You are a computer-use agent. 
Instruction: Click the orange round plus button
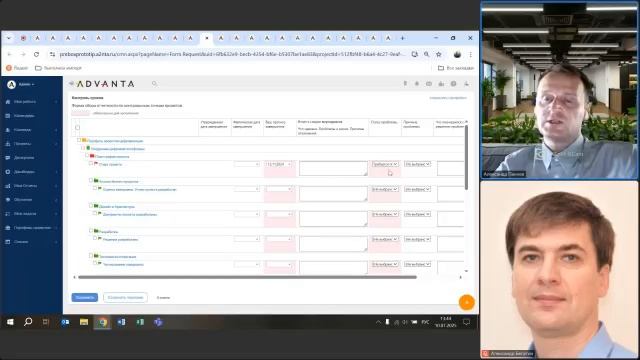click(x=467, y=302)
